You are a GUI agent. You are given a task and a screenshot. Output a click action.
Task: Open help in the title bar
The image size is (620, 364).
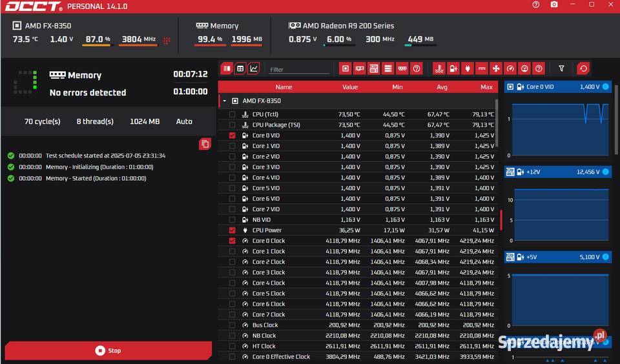tap(536, 5)
